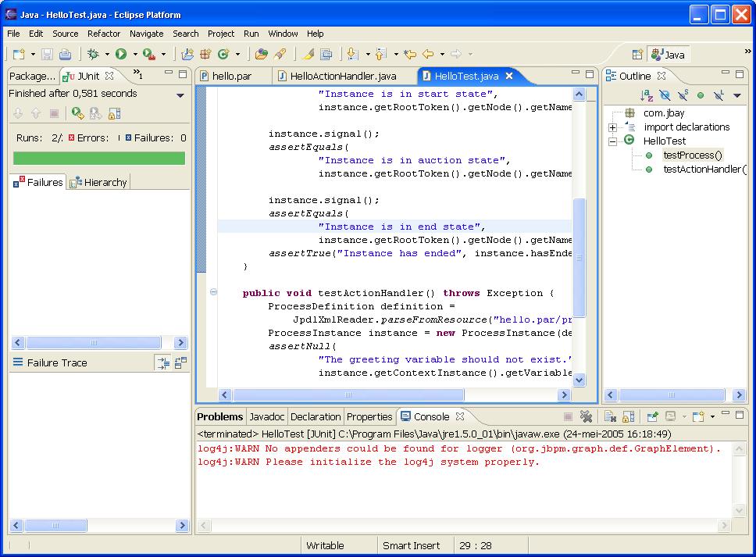
Task: Click the Print toolbar icon
Action: click(x=65, y=54)
